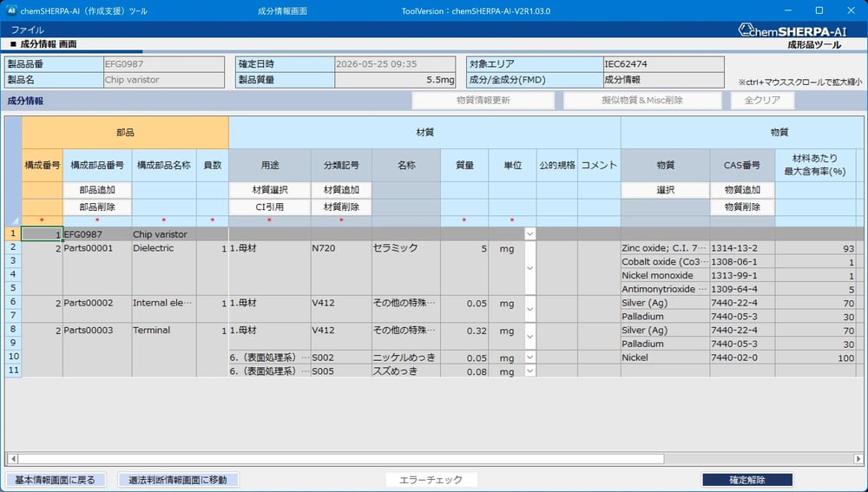The image size is (868, 492).
Task: Open unit dropdown for スズめっき row
Action: click(x=529, y=371)
